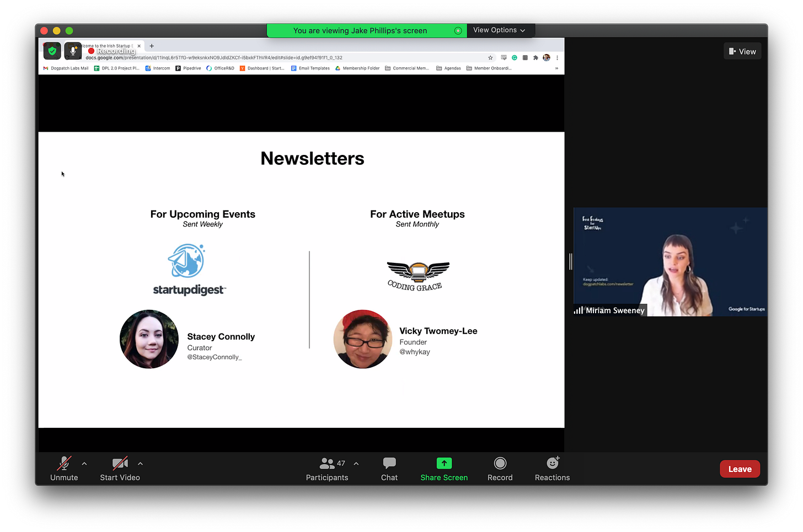Open the Participants panel
The width and height of the screenshot is (803, 532).
(327, 469)
